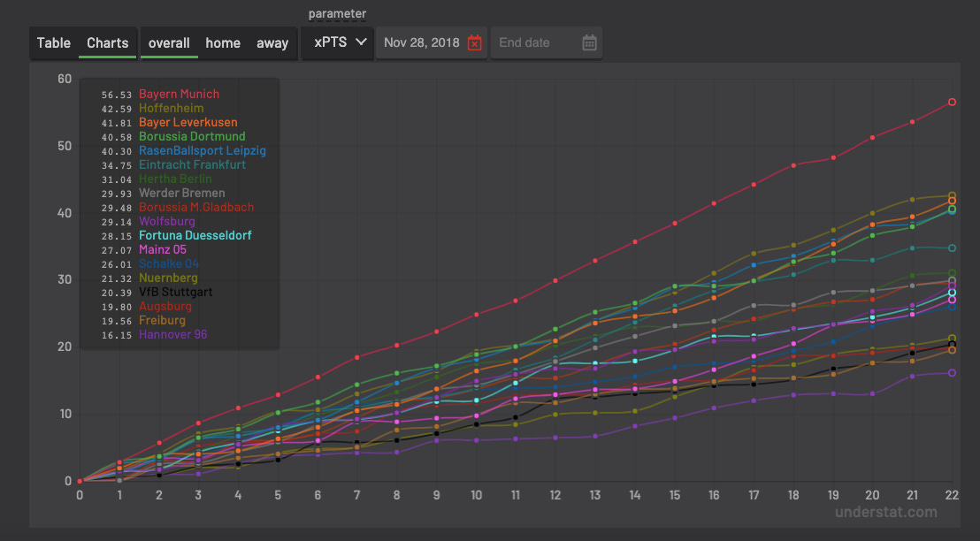
Task: Click the parameter label above the dropdown
Action: point(338,13)
